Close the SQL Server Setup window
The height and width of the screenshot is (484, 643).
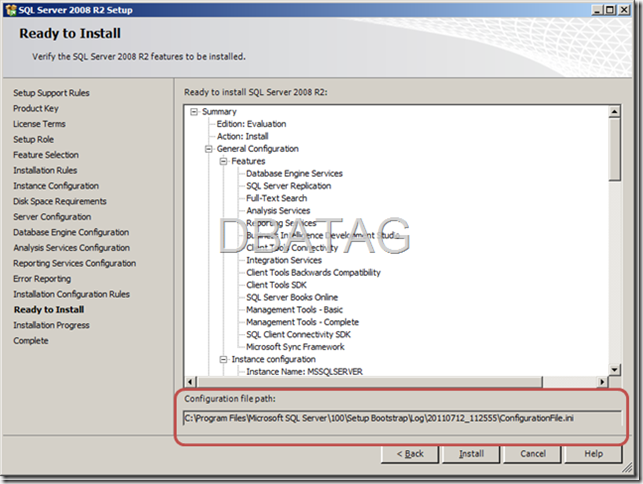625,10
